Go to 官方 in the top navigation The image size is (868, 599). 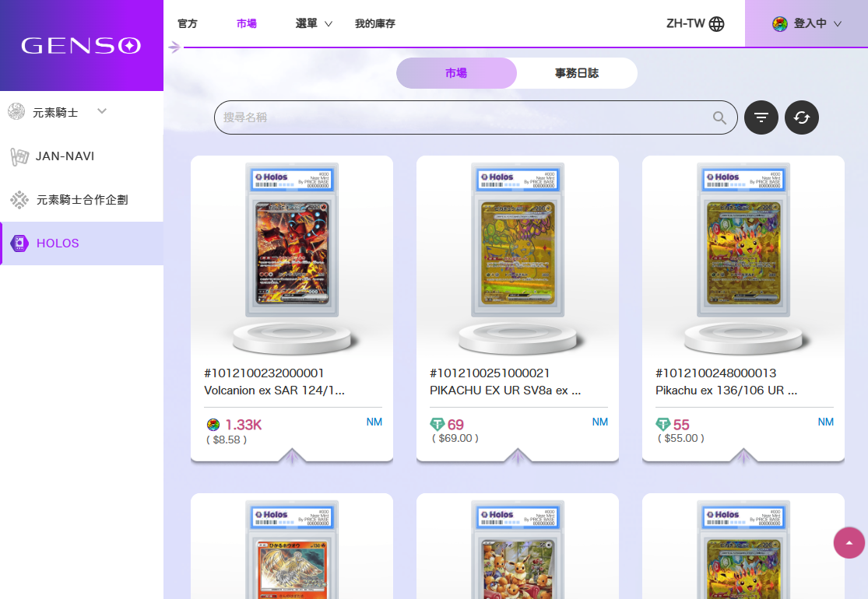pos(188,24)
